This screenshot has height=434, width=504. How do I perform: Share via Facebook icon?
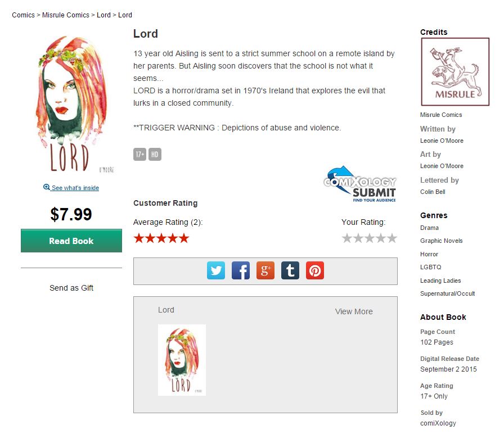(x=240, y=270)
